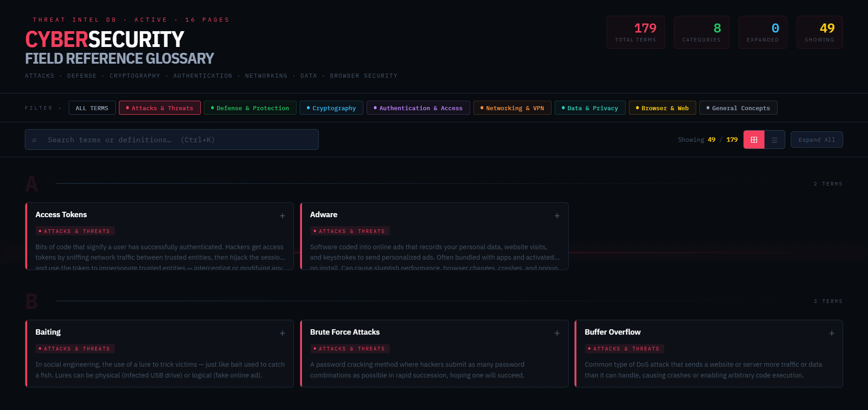The image size is (868, 410).
Task: Click the search magnifier icon
Action: [34, 140]
